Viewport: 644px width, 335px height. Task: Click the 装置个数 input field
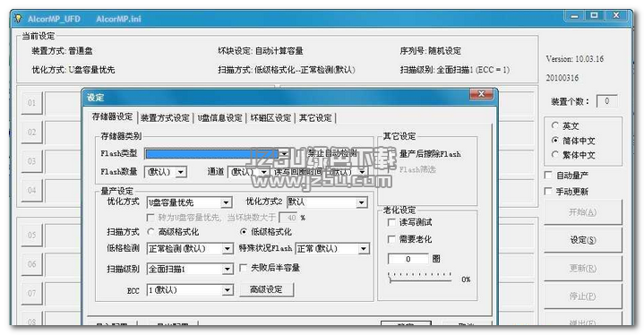point(606,101)
